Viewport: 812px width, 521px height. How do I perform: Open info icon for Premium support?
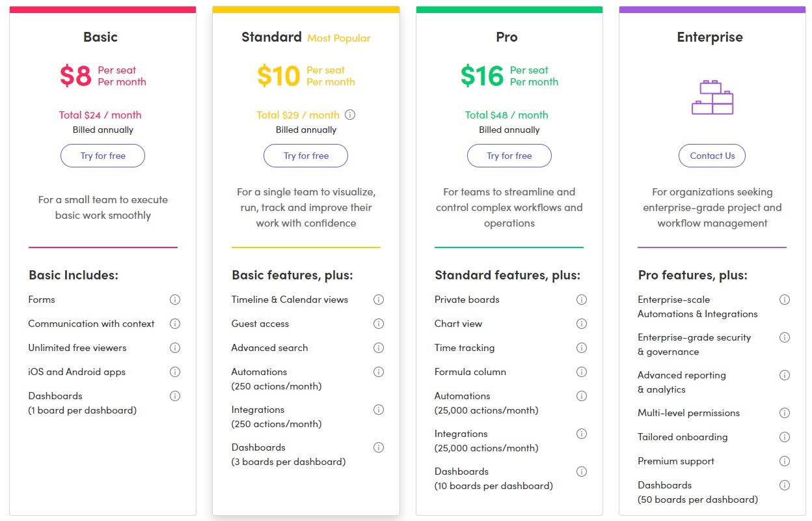point(785,461)
